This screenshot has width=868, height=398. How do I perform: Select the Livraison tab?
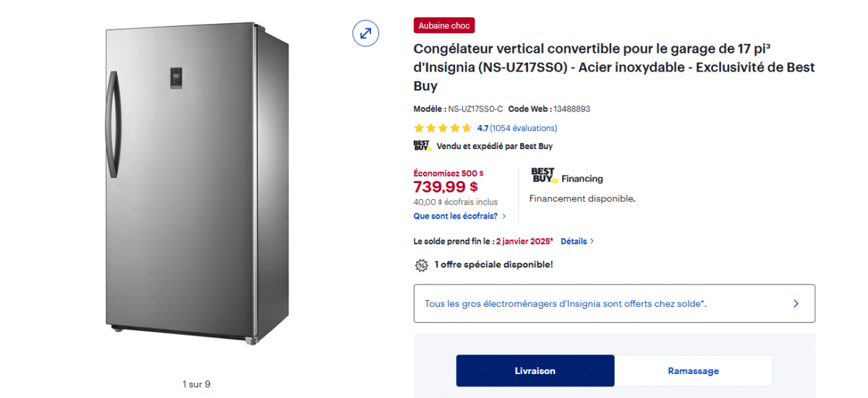point(535,371)
